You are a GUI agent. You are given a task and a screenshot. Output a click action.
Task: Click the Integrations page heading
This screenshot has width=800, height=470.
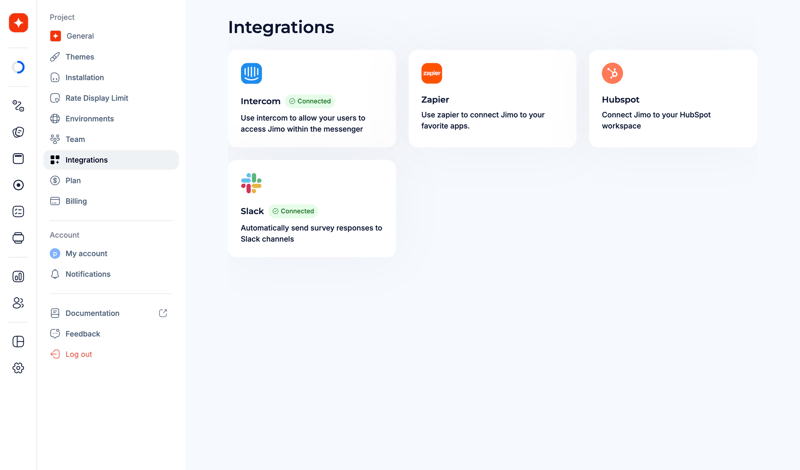[281, 27]
